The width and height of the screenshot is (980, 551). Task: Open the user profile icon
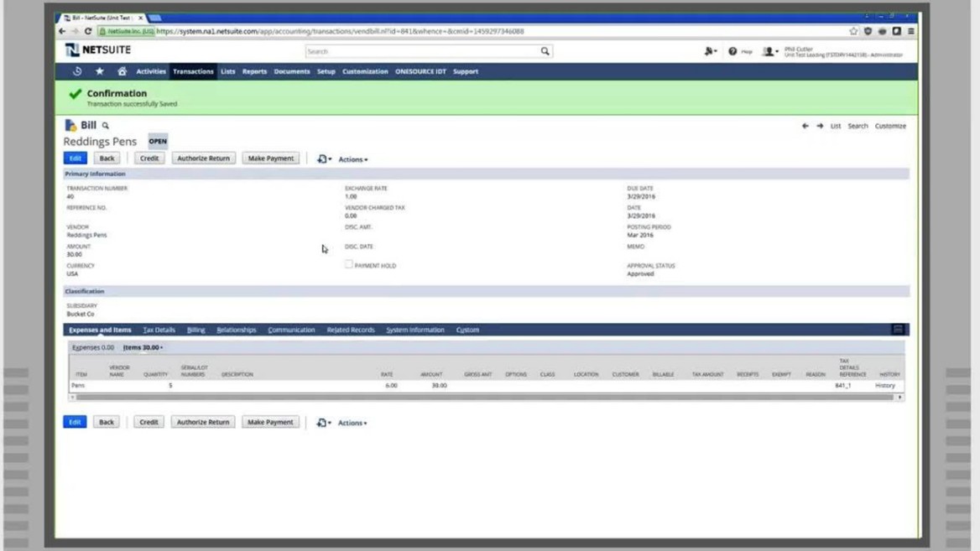click(x=767, y=51)
